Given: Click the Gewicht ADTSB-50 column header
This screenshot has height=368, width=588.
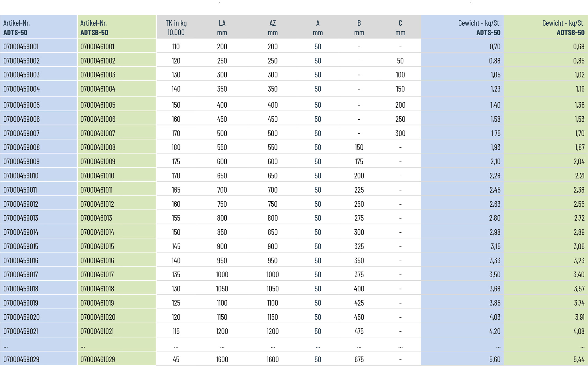Looking at the screenshot, I should (x=563, y=28).
